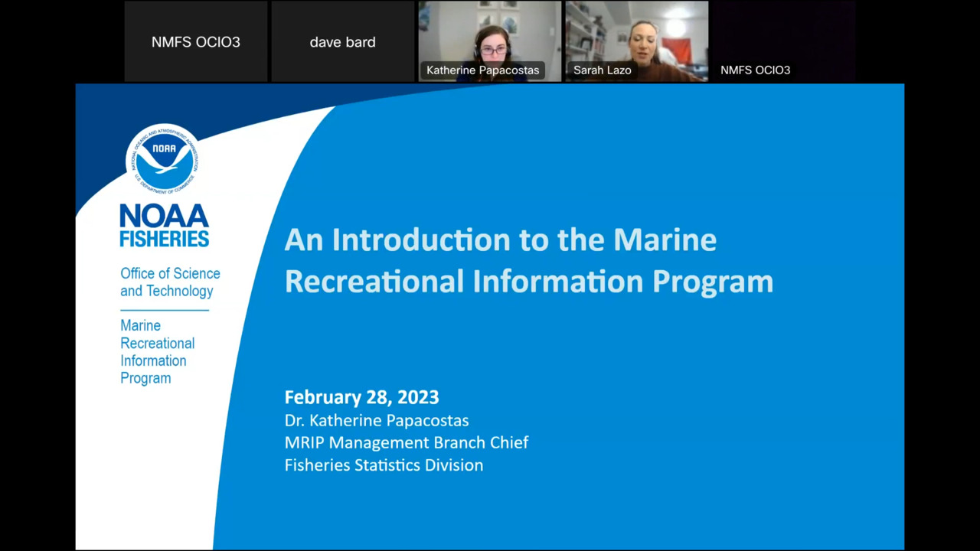
Task: Click the NOAA Fisheries wordmark
Action: (164, 226)
